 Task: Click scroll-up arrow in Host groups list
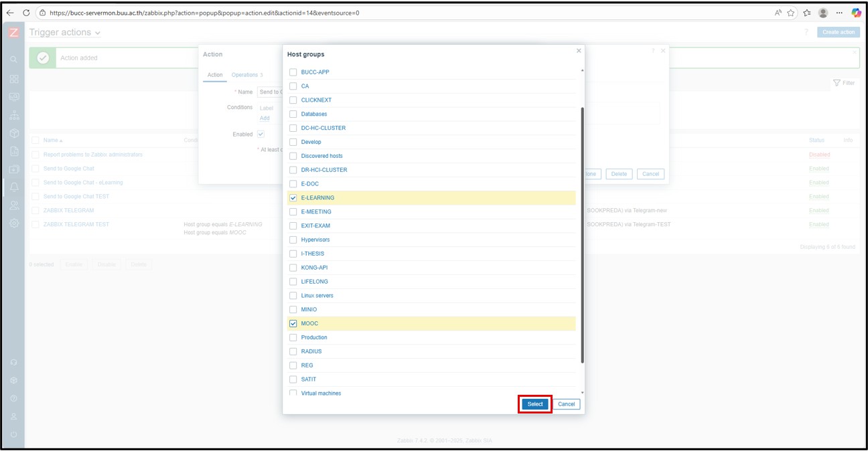(x=581, y=71)
